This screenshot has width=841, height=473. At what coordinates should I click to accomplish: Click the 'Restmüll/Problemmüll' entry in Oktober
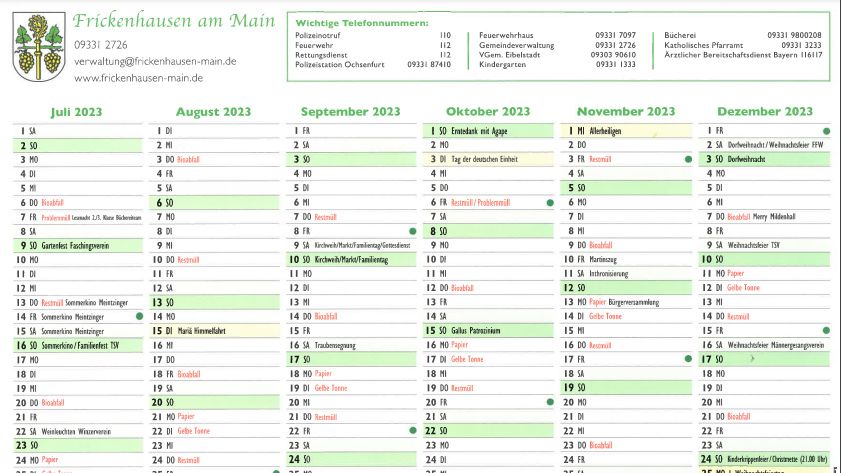[481, 203]
